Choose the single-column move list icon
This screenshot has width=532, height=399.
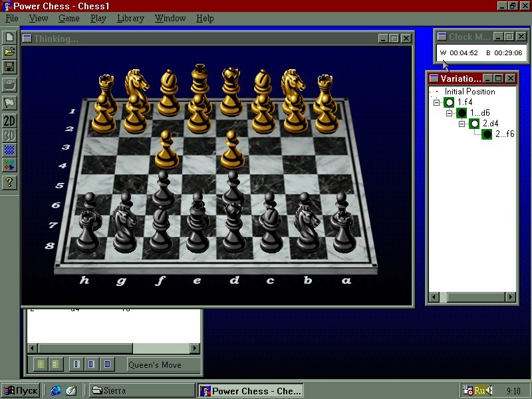(76, 364)
